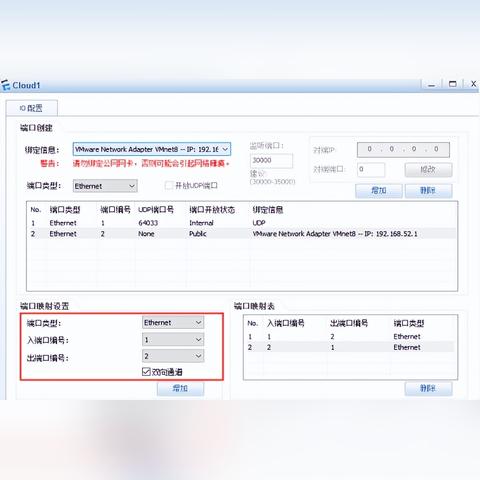This screenshot has width=480, height=480.
Task: Minimize the Cloud1 window
Action: [432, 85]
